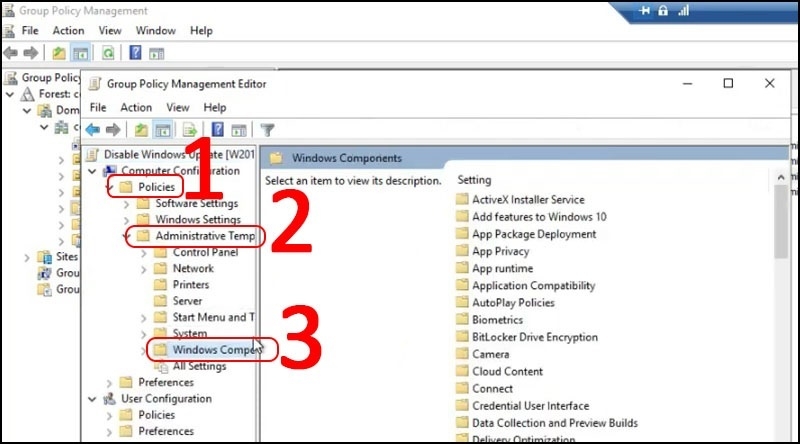
Task: Click the Export List toolbar icon
Action: click(x=189, y=130)
